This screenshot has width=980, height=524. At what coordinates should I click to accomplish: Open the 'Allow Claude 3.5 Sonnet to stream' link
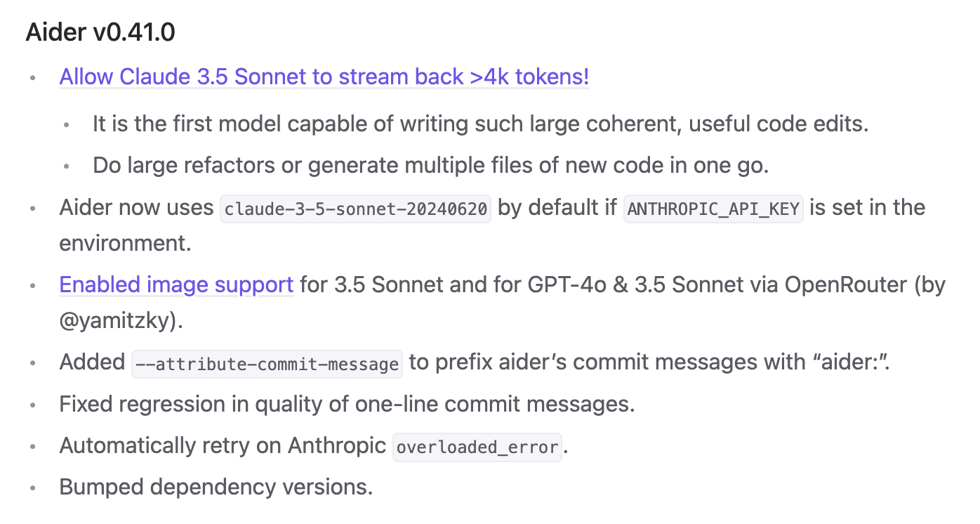tap(324, 77)
